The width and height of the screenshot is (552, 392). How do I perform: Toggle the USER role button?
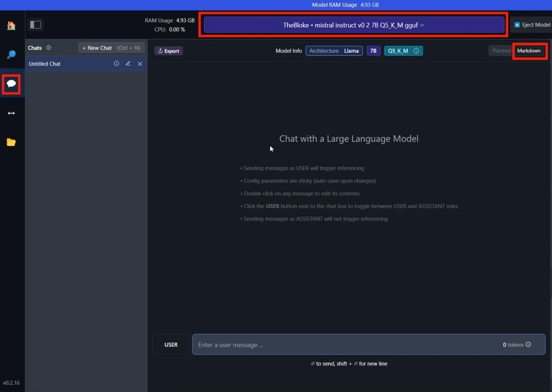tap(171, 345)
